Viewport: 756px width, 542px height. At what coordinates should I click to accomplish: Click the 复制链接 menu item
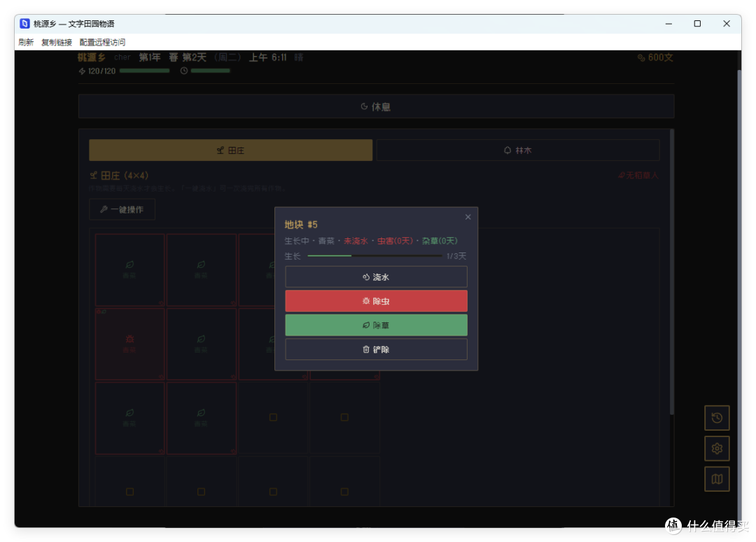(57, 43)
